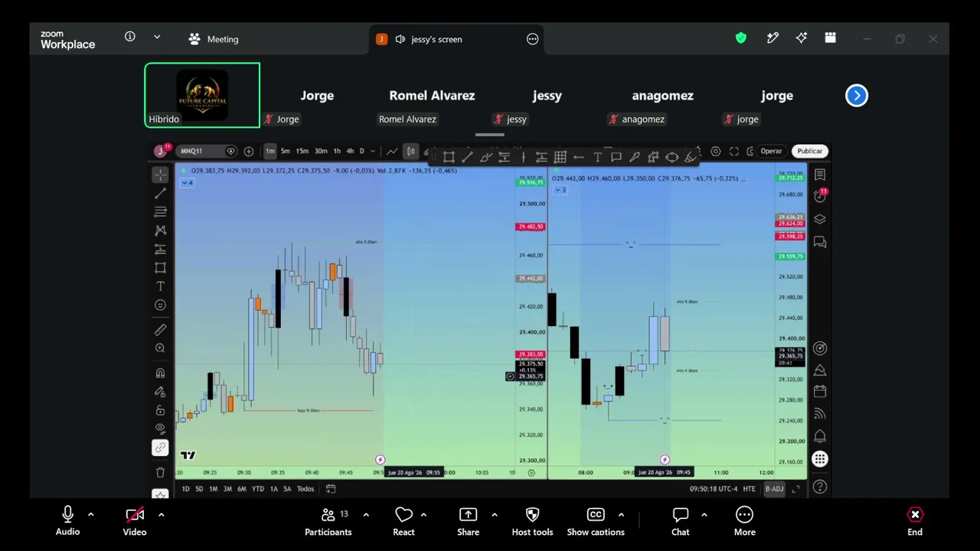Start Video in Zoom toolbar
The width and height of the screenshot is (980, 551).
coord(135,520)
